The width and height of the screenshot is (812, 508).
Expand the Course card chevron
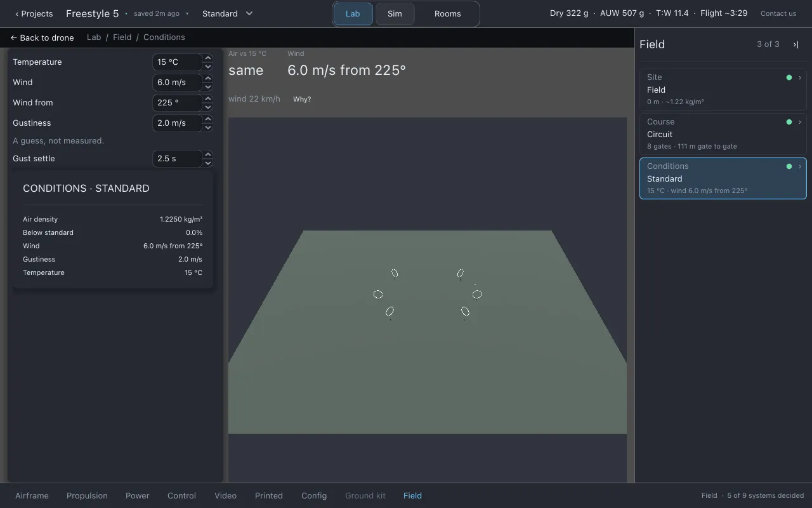(799, 122)
